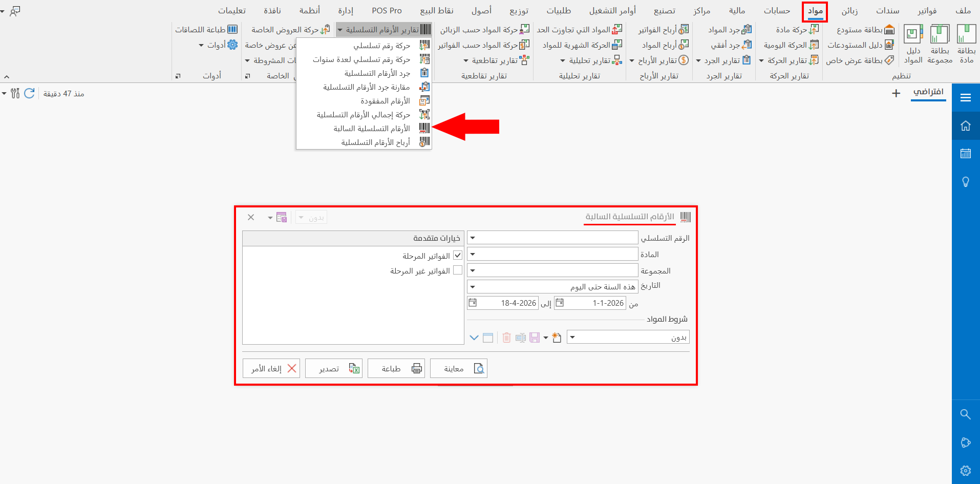Open the فواتير ribbon tab

click(x=927, y=11)
